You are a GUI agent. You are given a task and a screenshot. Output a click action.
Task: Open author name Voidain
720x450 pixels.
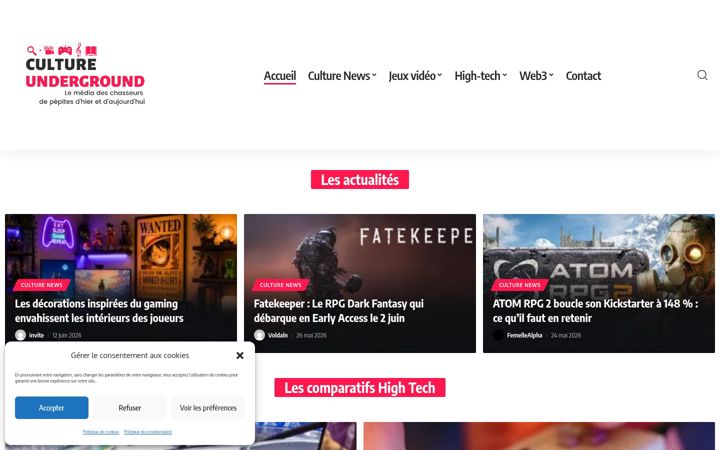coord(278,335)
